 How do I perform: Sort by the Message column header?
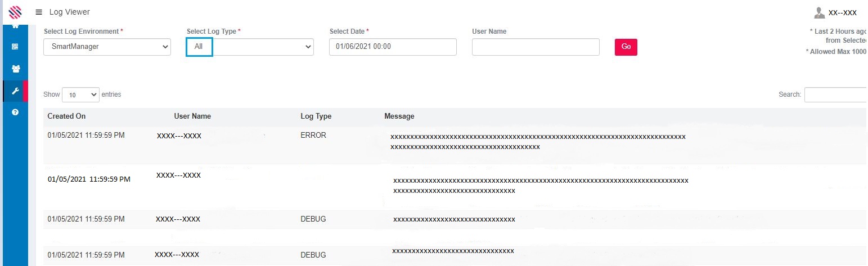pos(399,116)
